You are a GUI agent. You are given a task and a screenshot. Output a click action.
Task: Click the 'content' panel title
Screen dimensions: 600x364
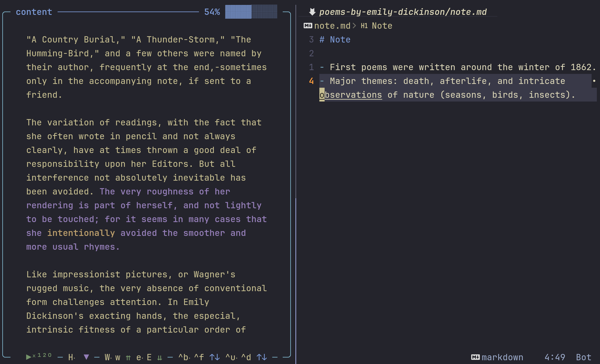click(34, 12)
